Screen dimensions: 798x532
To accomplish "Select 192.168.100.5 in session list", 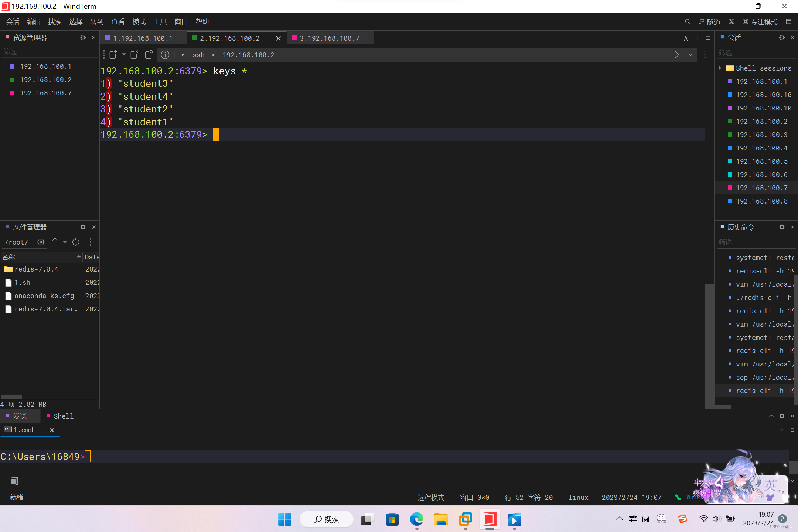I will 761,161.
